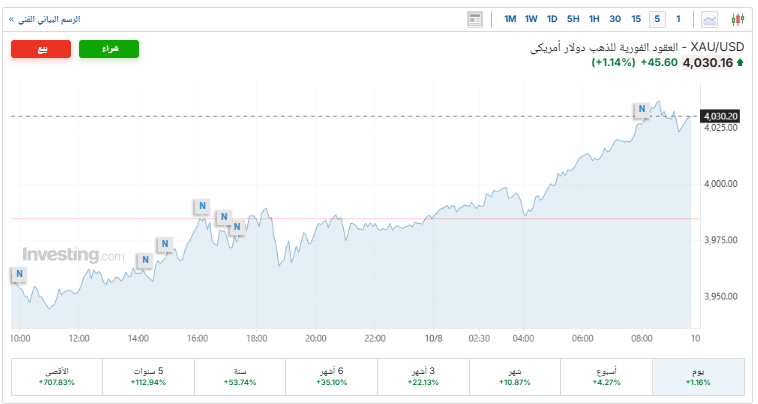758x404 pixels.
Task: Click the leftmost news marker near 10:00
Action: (x=18, y=274)
